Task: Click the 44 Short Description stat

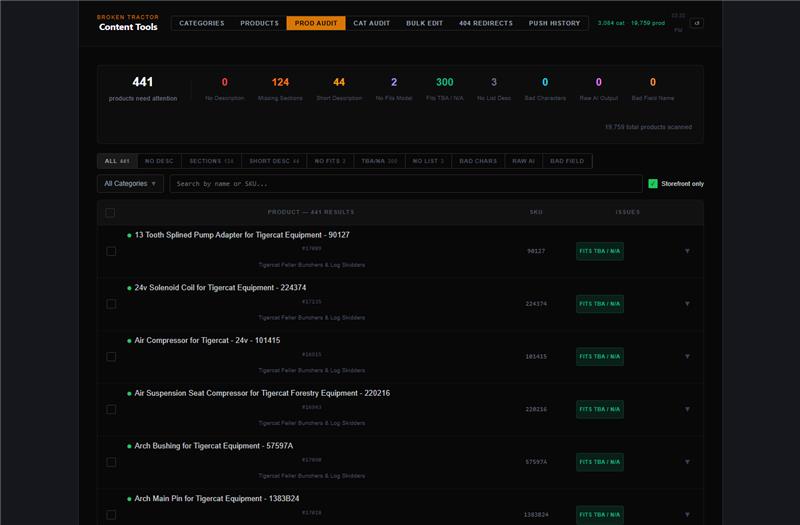Action: pyautogui.click(x=339, y=88)
